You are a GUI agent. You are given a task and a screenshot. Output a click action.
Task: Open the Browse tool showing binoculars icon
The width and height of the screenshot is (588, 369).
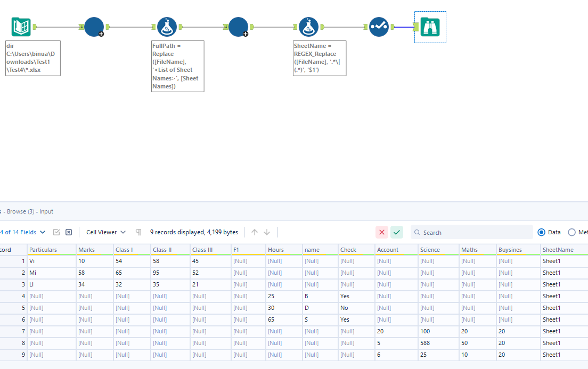[x=430, y=27]
